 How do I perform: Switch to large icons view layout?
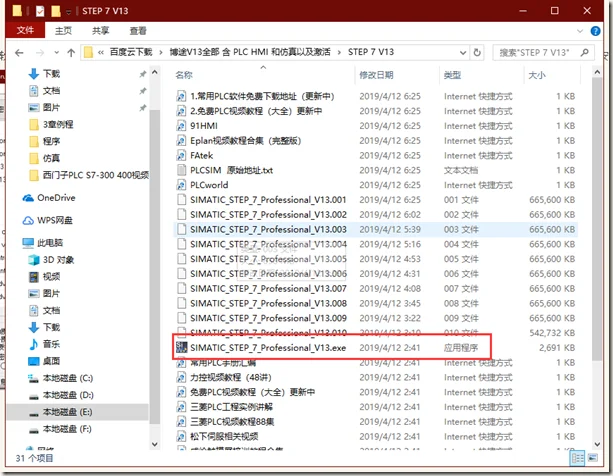593,458
